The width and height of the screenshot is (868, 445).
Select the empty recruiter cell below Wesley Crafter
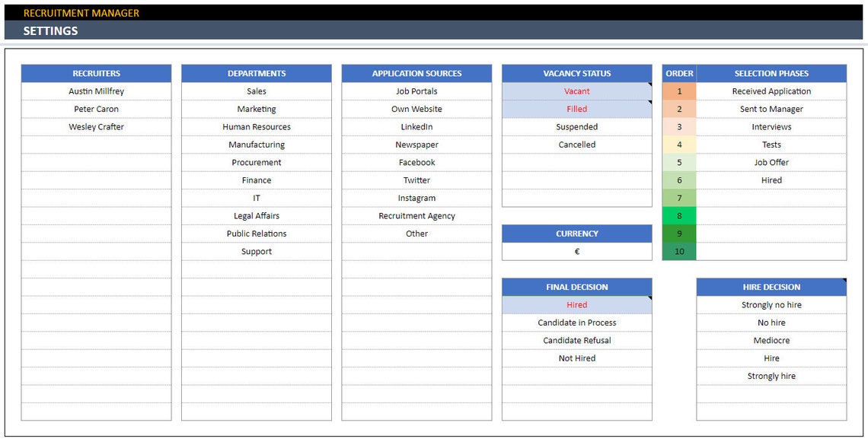(97, 145)
